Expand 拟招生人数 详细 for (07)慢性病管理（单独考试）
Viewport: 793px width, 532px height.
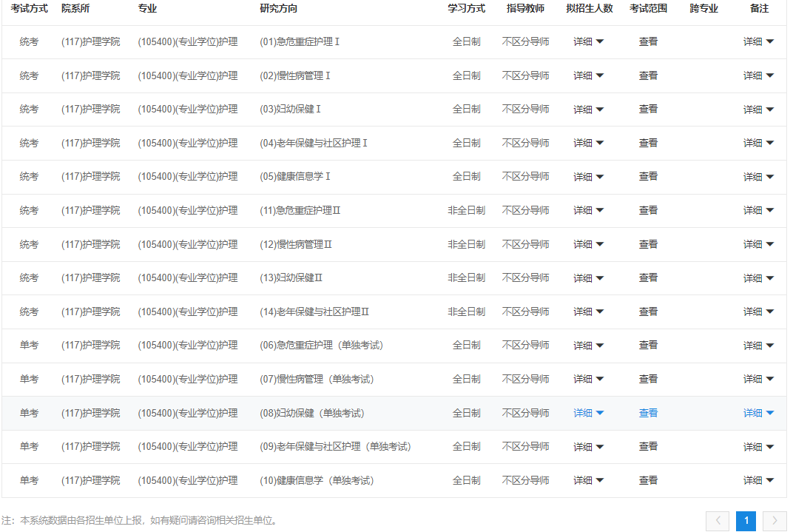[588, 380]
